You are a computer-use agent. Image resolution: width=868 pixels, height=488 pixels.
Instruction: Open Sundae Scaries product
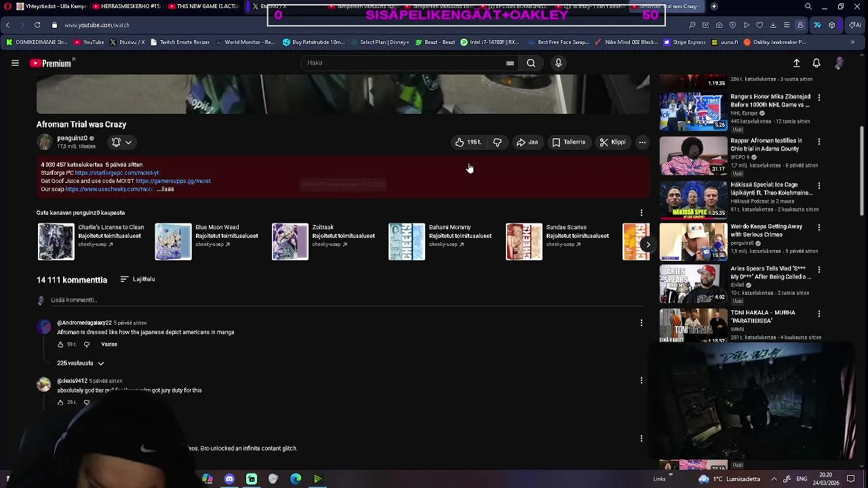(x=559, y=241)
